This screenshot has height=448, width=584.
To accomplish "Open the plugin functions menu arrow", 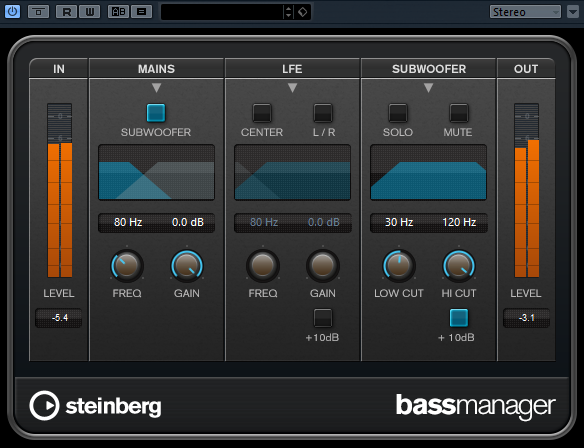I will 573,12.
